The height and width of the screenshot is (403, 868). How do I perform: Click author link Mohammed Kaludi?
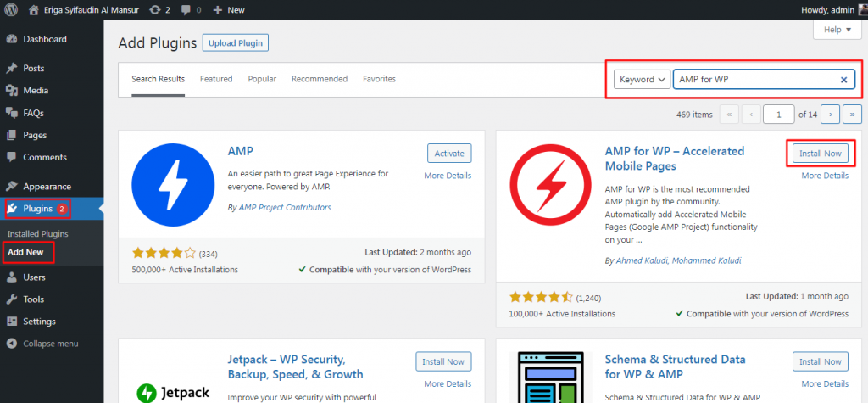[707, 260]
